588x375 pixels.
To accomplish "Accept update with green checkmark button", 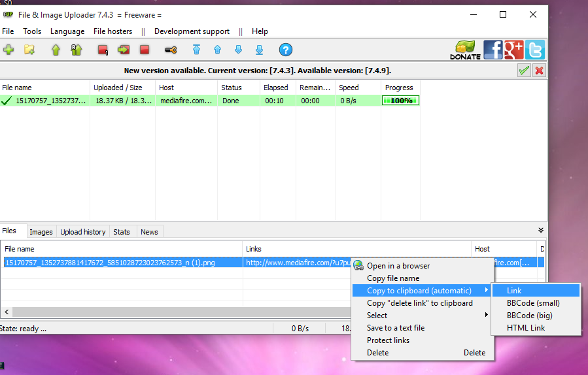I will pyautogui.click(x=524, y=71).
